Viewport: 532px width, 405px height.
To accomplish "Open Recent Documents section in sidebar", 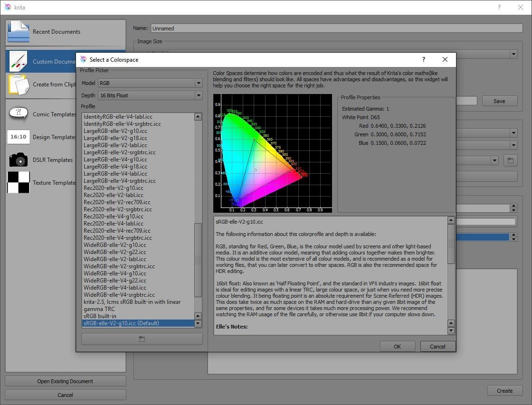I will (66, 32).
